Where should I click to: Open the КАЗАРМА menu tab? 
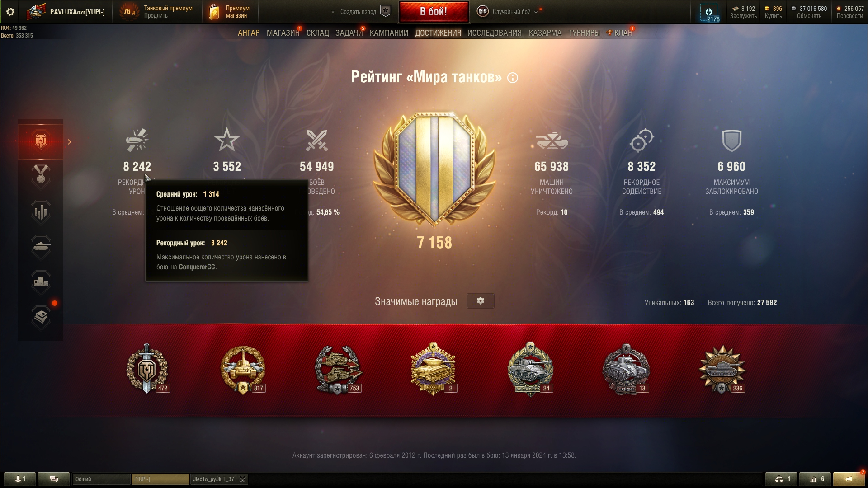(x=545, y=33)
